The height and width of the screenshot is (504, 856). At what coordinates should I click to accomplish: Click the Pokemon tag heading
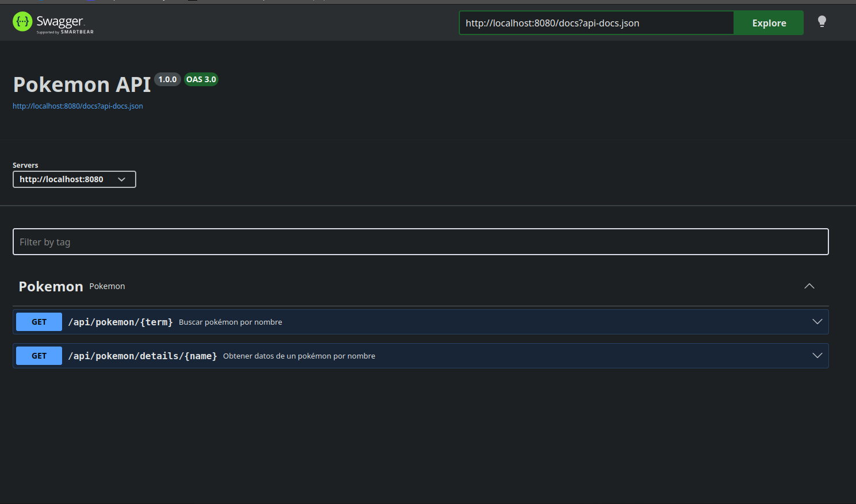point(51,286)
